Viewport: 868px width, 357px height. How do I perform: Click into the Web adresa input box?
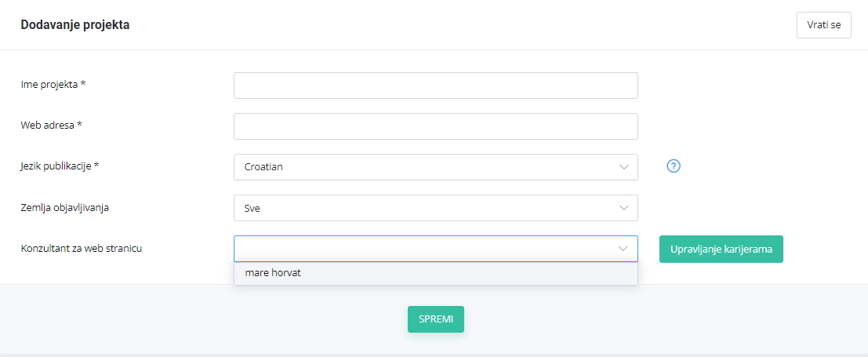pyautogui.click(x=435, y=126)
